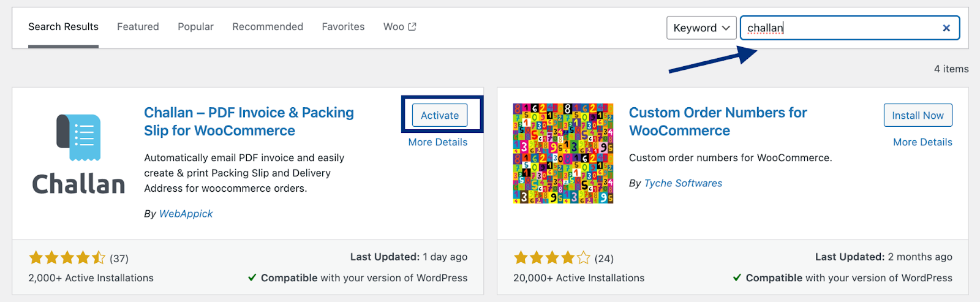Visit the Tyche Softwares author link
Image resolution: width=980 pixels, height=302 pixels.
(683, 183)
